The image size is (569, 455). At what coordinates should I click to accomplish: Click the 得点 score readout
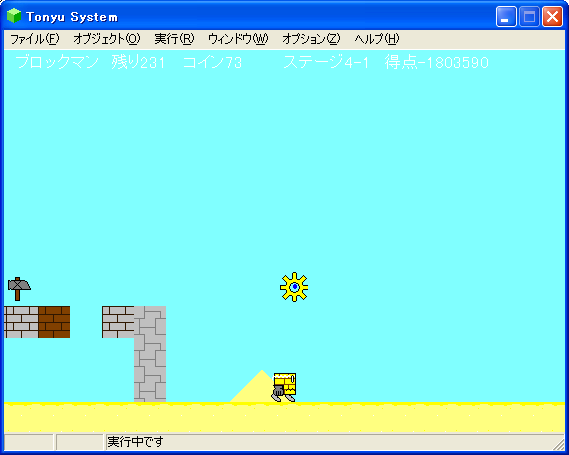(437, 62)
